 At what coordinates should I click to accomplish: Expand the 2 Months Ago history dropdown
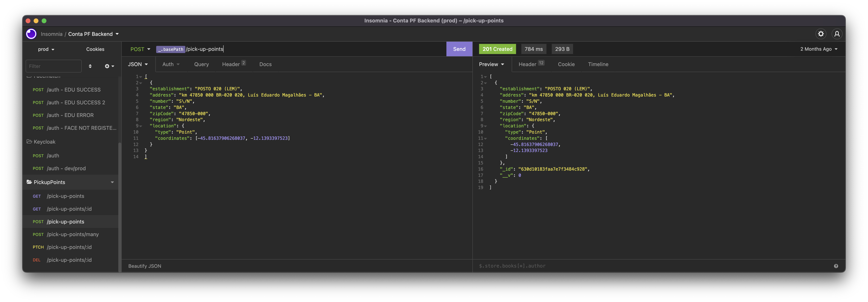coord(819,49)
